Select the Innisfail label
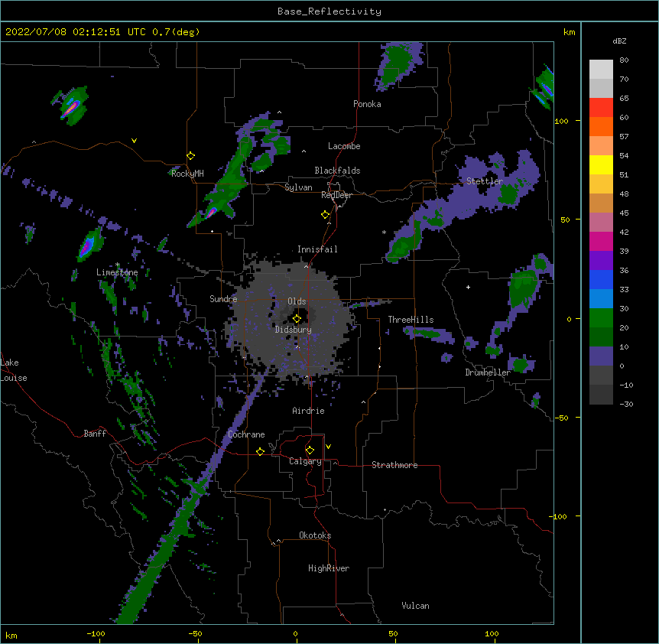Image resolution: width=659 pixels, height=644 pixels. click(317, 249)
